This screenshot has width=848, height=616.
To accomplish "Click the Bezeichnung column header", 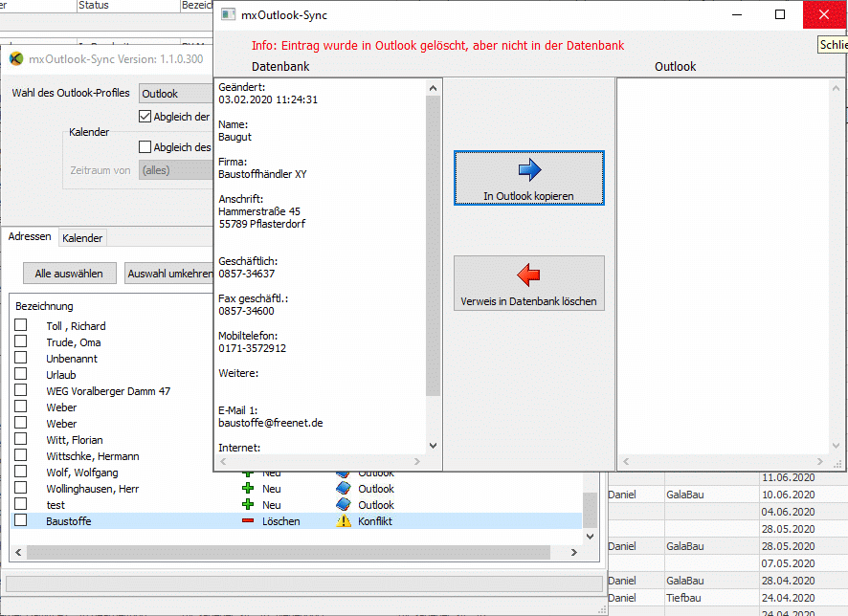I will coord(44,306).
